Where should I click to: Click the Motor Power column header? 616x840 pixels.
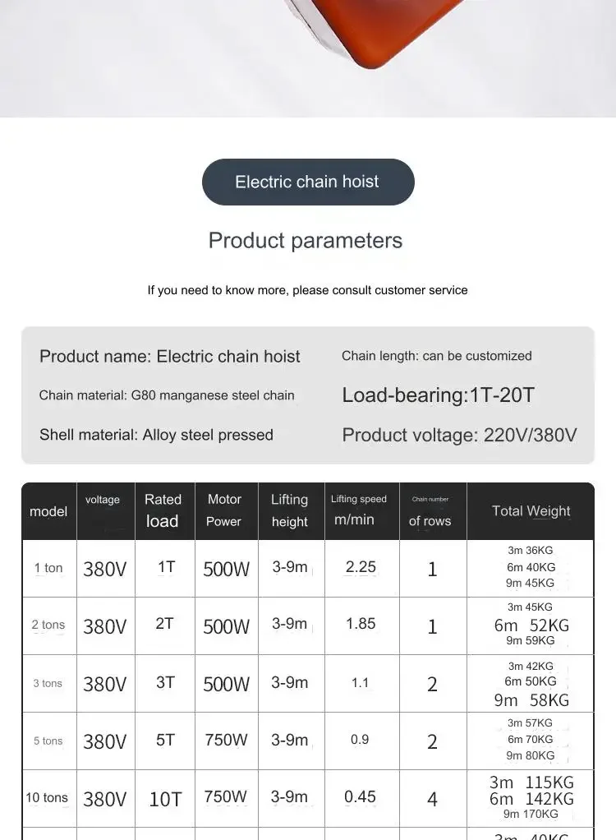coord(224,510)
